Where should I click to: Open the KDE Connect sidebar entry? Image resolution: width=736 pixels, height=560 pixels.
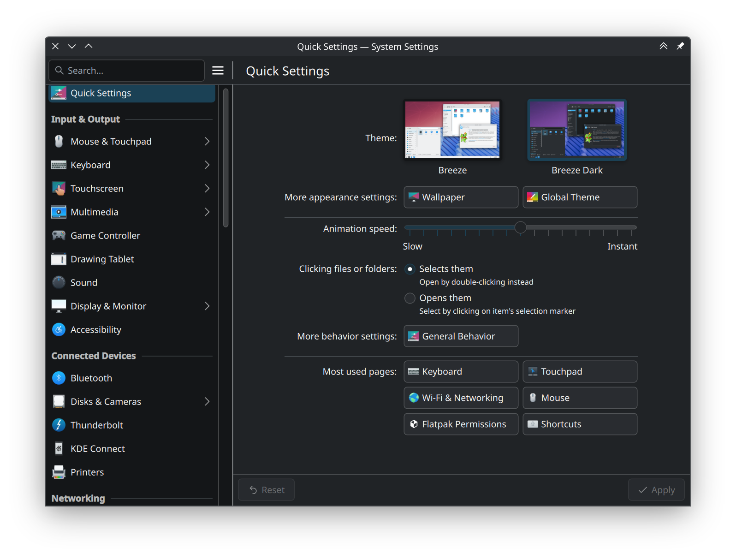(x=132, y=448)
